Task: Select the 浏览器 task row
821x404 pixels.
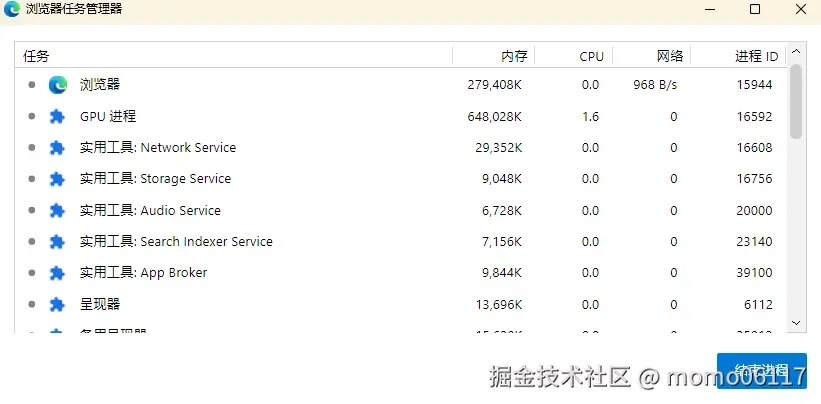Action: pos(401,84)
